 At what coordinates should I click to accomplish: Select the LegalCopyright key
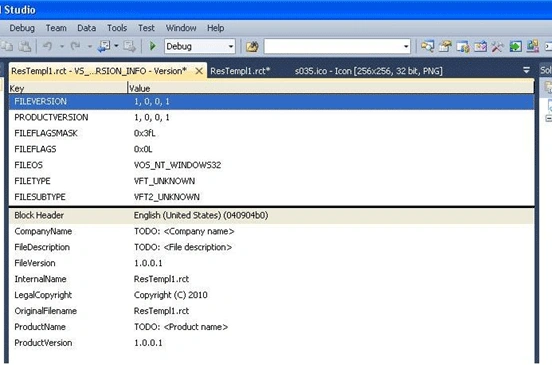(43, 295)
